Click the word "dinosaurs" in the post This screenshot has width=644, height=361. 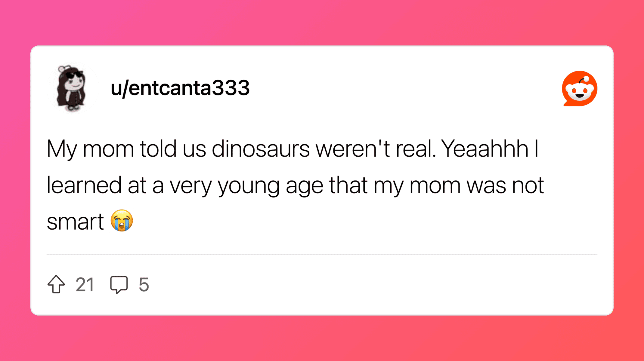(261, 149)
